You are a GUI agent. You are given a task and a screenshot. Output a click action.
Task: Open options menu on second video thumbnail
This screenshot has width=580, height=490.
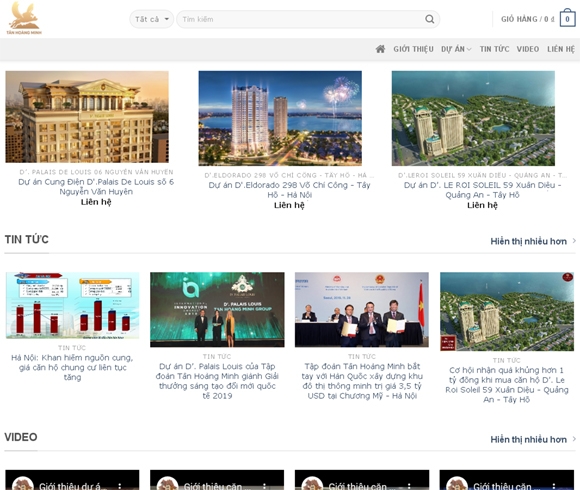(x=264, y=485)
